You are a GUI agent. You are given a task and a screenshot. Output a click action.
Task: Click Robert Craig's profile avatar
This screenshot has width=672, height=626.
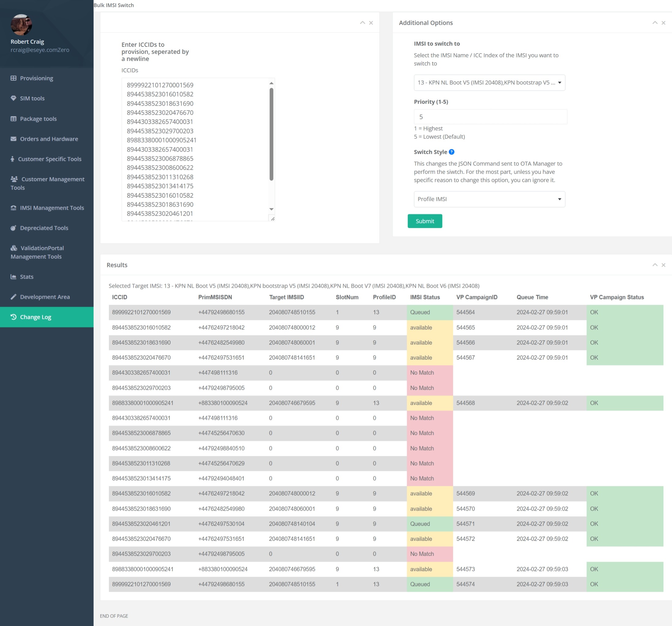[x=21, y=25]
